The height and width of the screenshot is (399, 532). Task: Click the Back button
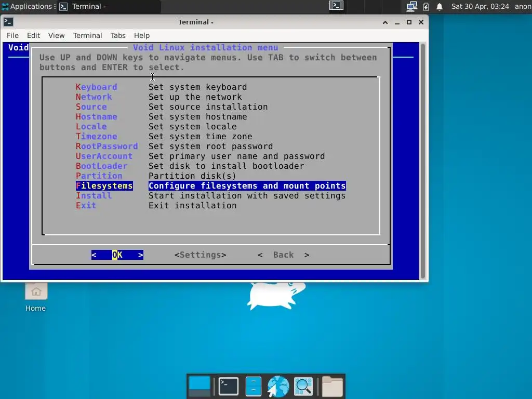click(283, 255)
